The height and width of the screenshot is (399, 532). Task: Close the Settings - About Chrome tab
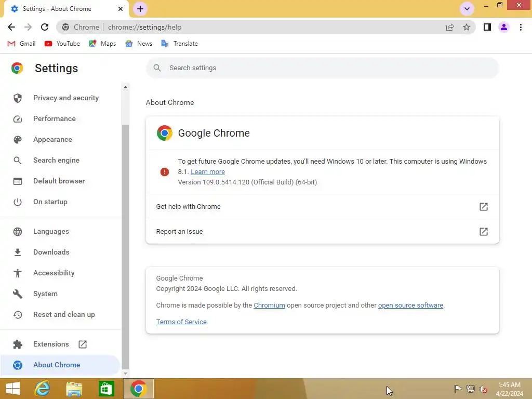coord(121,9)
